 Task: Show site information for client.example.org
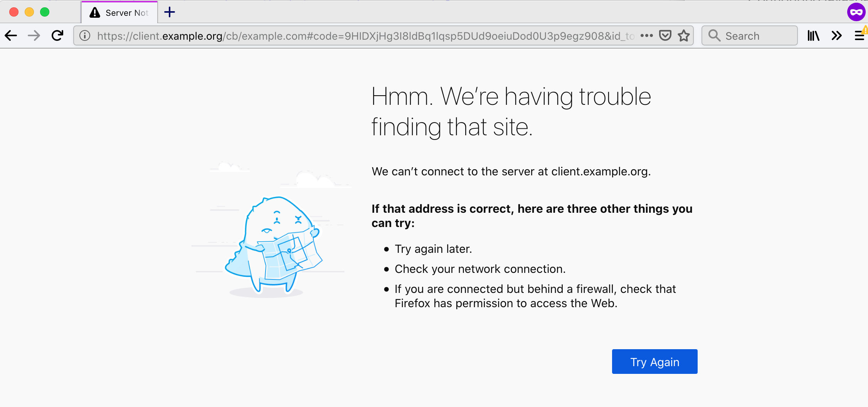85,36
